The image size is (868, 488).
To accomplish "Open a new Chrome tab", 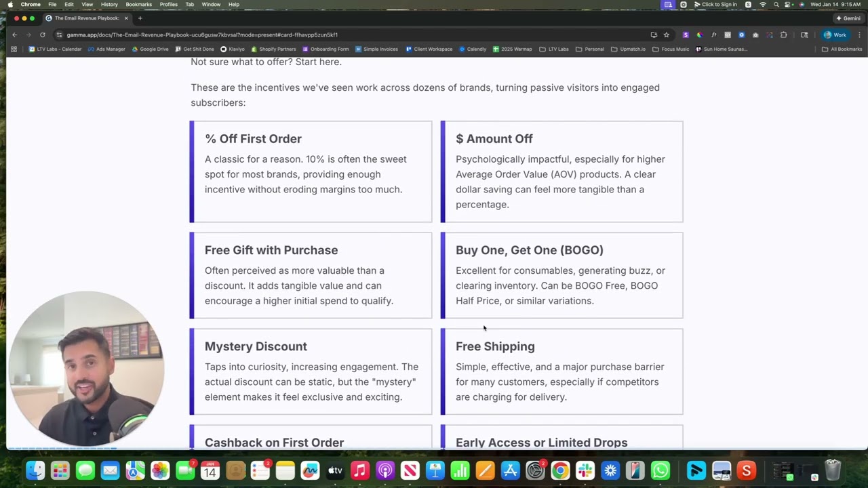I will pos(140,18).
